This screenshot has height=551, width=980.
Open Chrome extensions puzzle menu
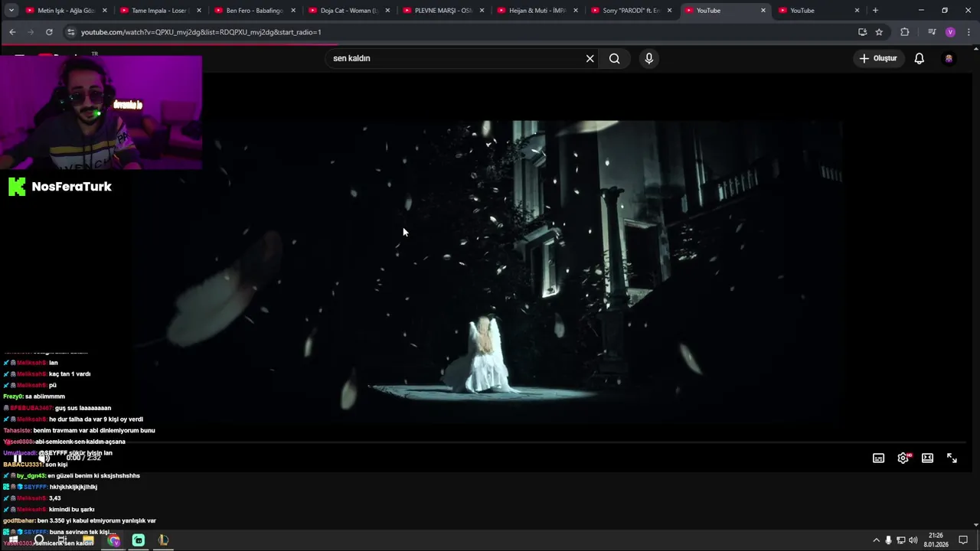[905, 32]
